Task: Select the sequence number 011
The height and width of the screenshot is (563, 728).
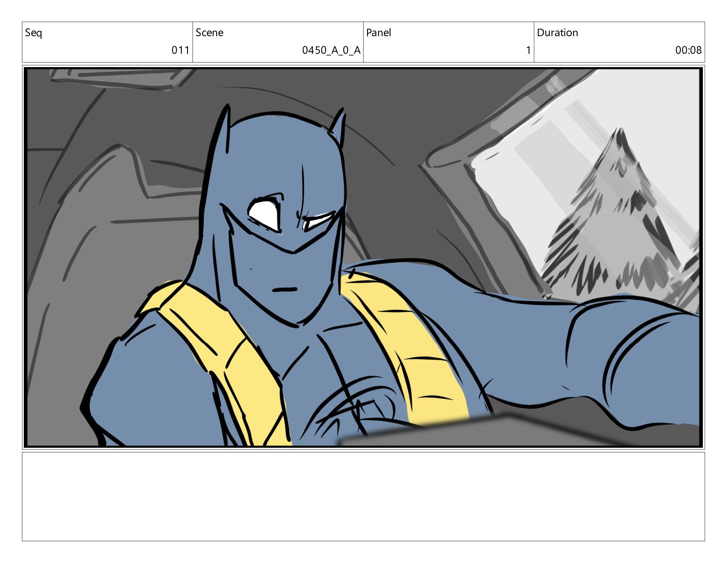Action: (180, 50)
